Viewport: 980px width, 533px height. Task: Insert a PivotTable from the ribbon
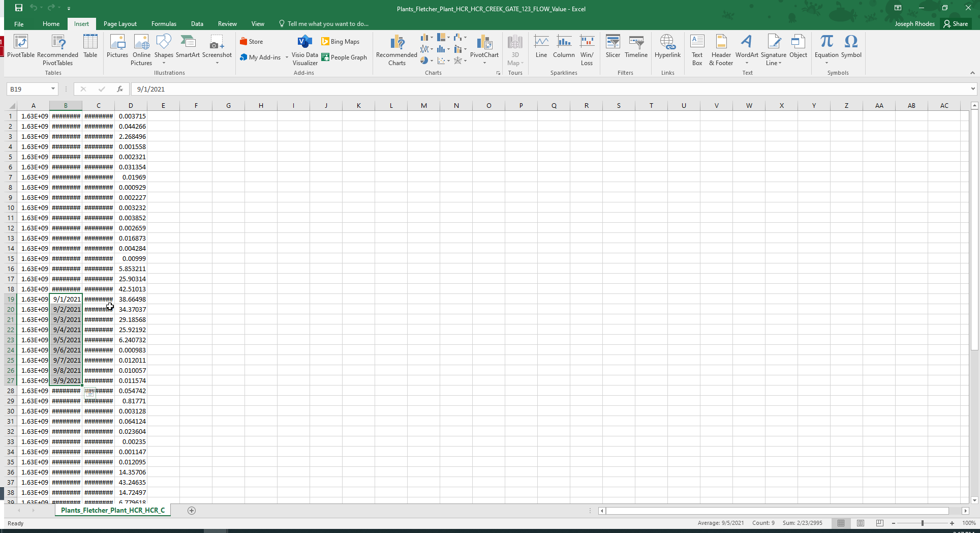click(x=21, y=47)
